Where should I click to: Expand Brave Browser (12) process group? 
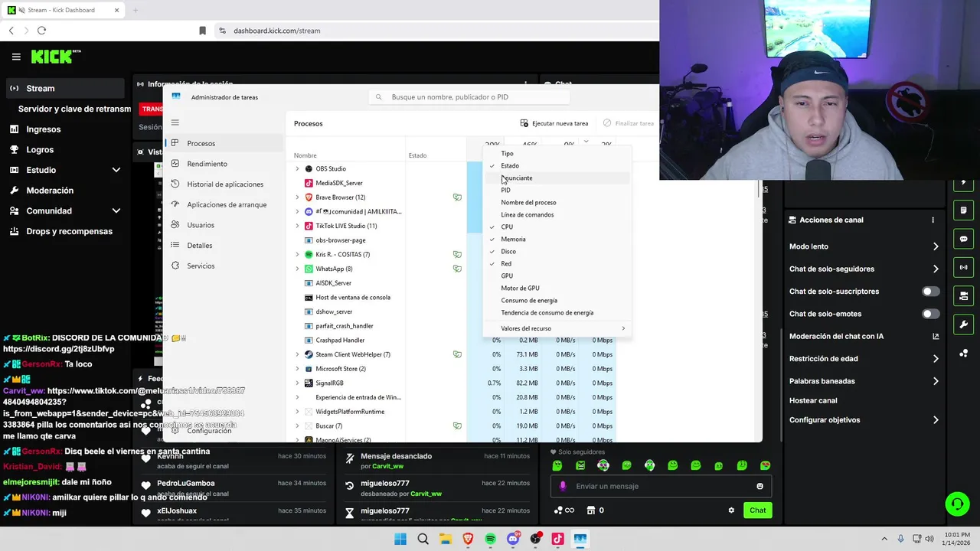(297, 197)
